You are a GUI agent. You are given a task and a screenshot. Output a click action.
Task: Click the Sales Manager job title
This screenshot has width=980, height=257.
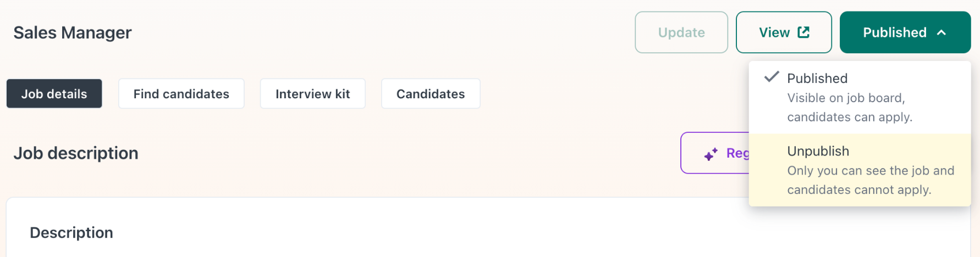click(x=73, y=33)
